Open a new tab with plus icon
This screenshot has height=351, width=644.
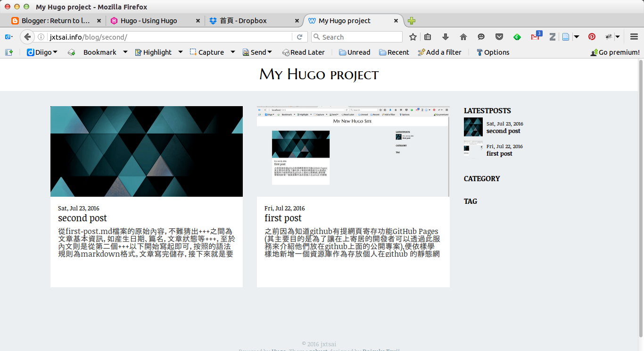coord(412,21)
